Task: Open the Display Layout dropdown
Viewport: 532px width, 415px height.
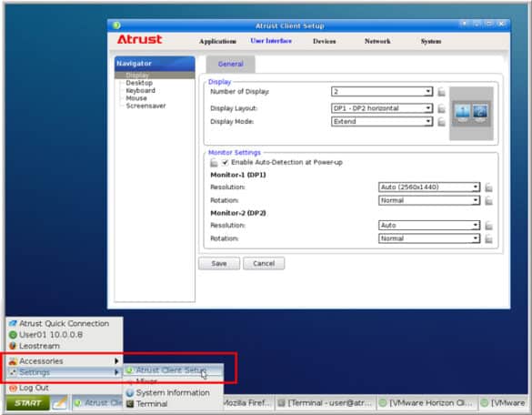Action: 382,108
